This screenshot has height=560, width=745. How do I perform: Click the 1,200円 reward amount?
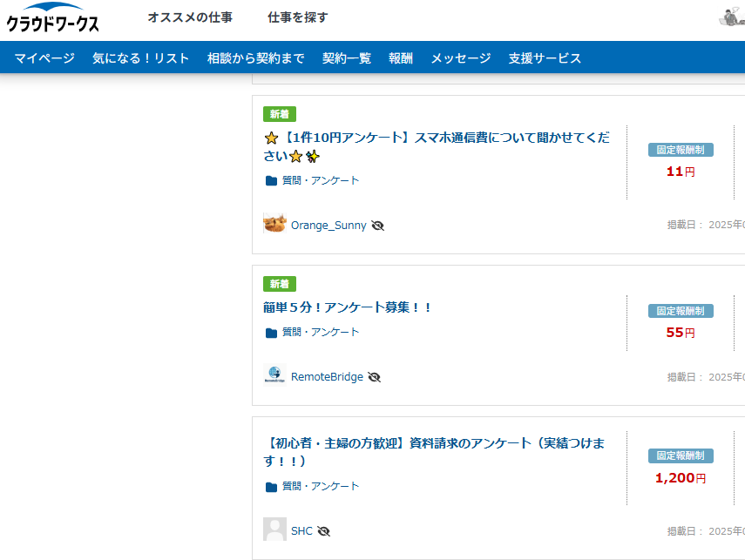[x=681, y=478]
